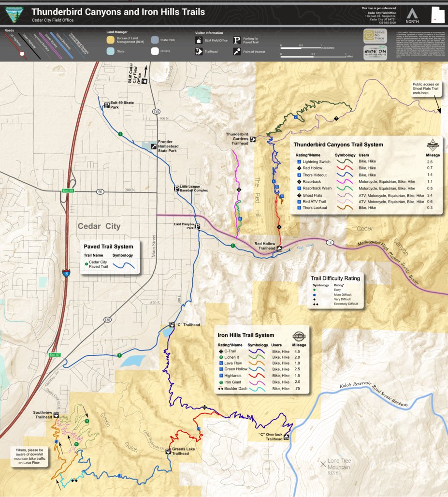Click the green Exit 57 sign
Image resolution: width=448 pixels, height=497 pixels.
click(55, 355)
